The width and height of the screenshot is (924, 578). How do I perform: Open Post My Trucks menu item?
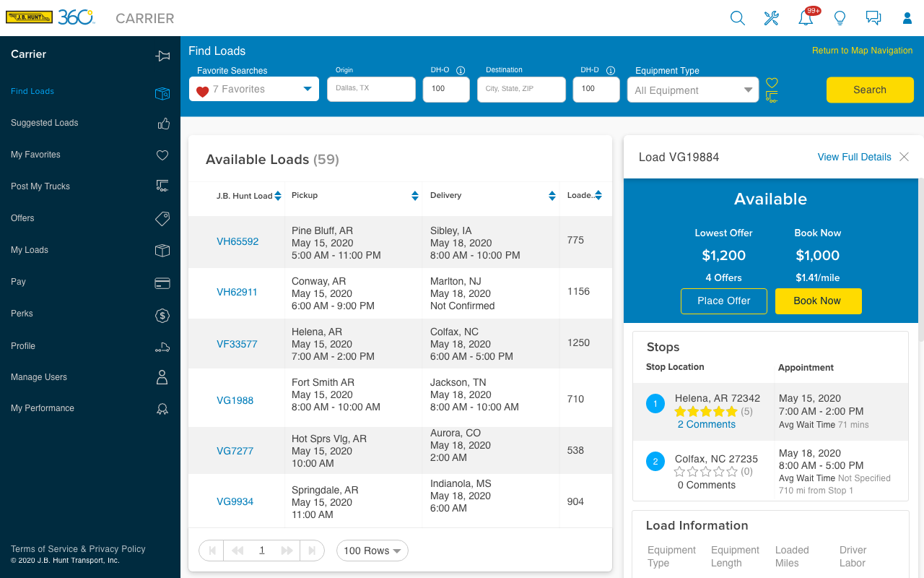coord(40,186)
